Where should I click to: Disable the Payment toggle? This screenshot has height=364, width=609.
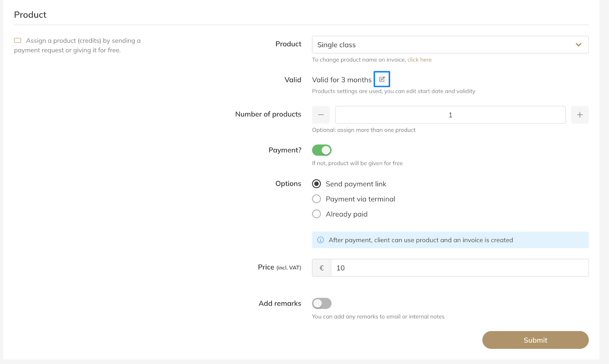tap(322, 150)
